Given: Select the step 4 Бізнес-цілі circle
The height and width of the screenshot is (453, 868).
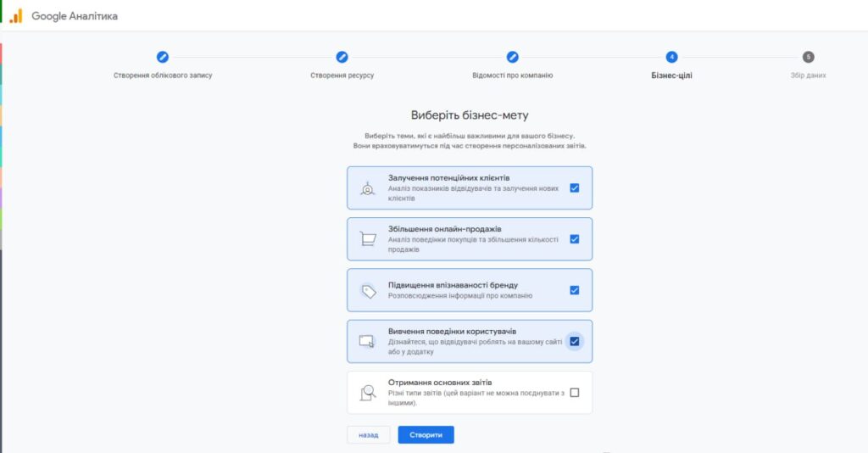Looking at the screenshot, I should coord(671,57).
